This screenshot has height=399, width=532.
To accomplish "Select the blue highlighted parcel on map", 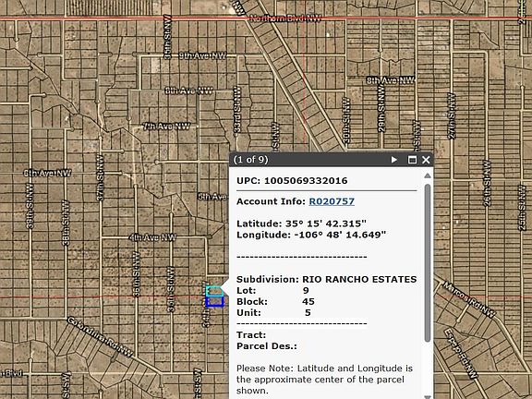I will (x=214, y=302).
